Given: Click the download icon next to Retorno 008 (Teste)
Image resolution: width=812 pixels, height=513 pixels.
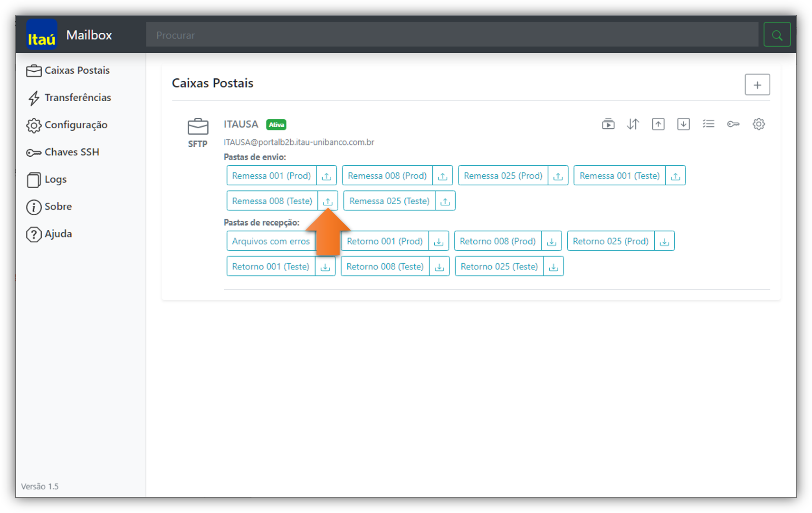Looking at the screenshot, I should pos(439,266).
